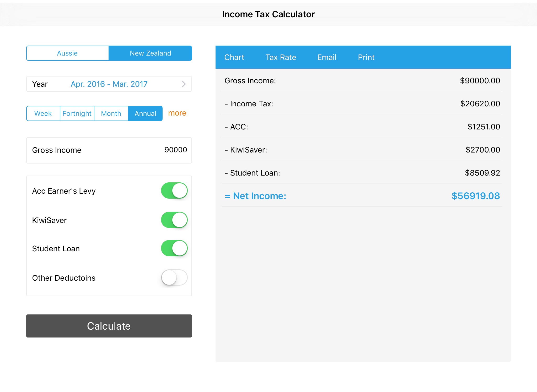This screenshot has width=537, height=392.
Task: Email the tax results
Action: tap(327, 57)
